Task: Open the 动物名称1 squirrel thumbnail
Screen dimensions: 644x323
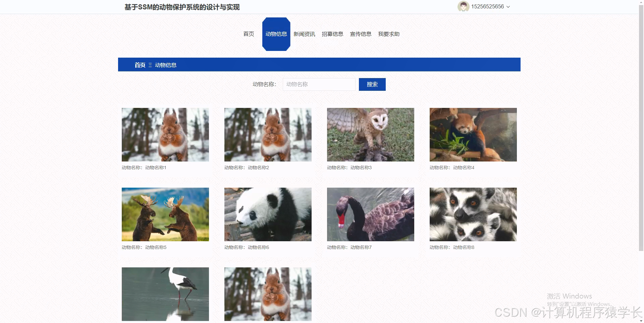Action: 165,134
